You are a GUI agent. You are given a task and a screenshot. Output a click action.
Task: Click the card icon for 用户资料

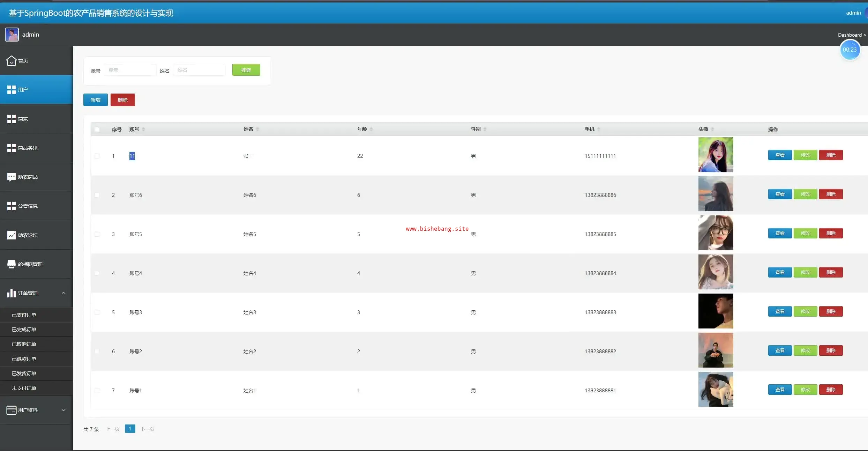tap(11, 410)
